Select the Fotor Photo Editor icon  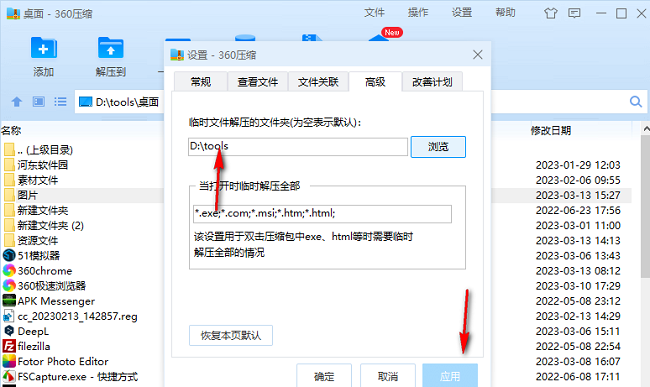[9, 361]
